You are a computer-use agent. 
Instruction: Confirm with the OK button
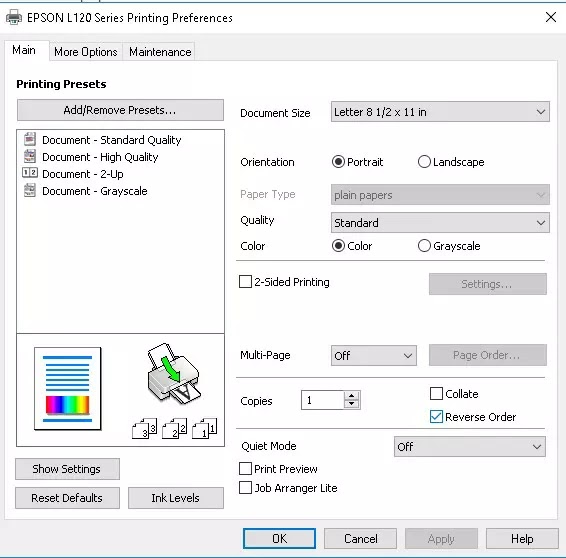(x=279, y=539)
